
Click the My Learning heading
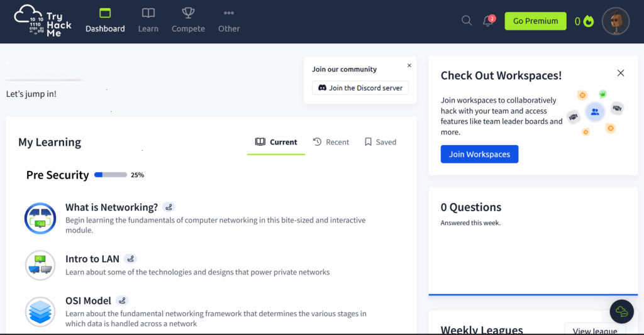[50, 142]
